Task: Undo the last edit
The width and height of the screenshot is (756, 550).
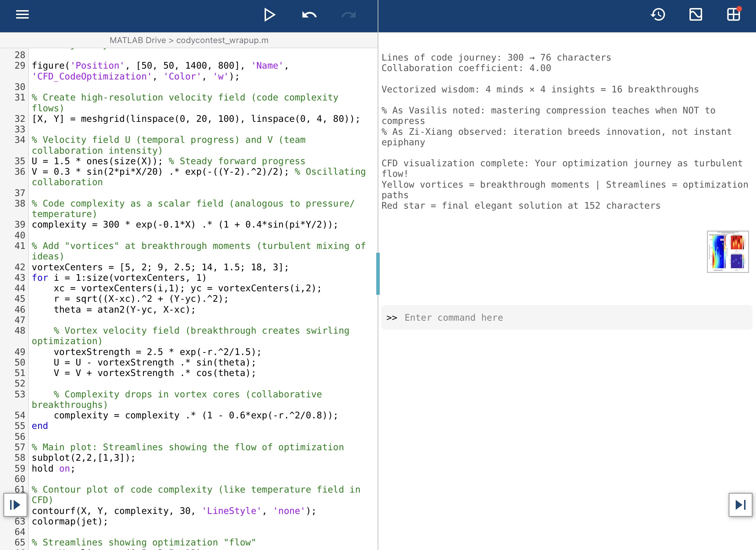Action: click(x=309, y=15)
